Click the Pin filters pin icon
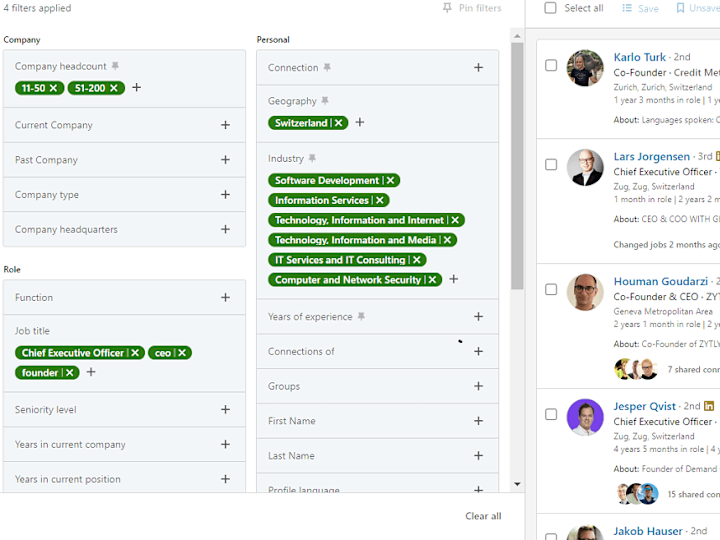Viewport: 720px width, 540px height. (447, 8)
